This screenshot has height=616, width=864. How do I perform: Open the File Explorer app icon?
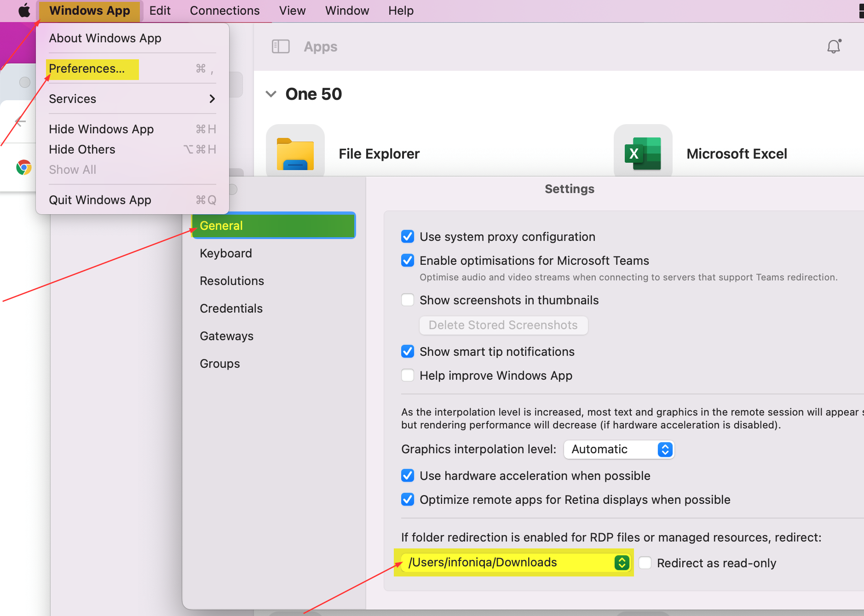point(295,154)
